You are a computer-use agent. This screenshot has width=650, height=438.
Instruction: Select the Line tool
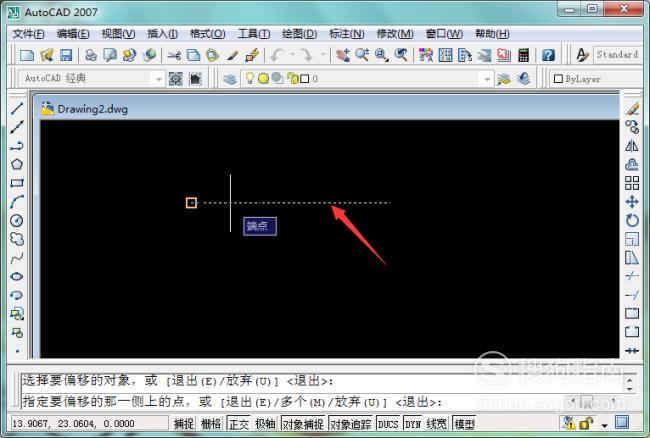click(x=17, y=108)
